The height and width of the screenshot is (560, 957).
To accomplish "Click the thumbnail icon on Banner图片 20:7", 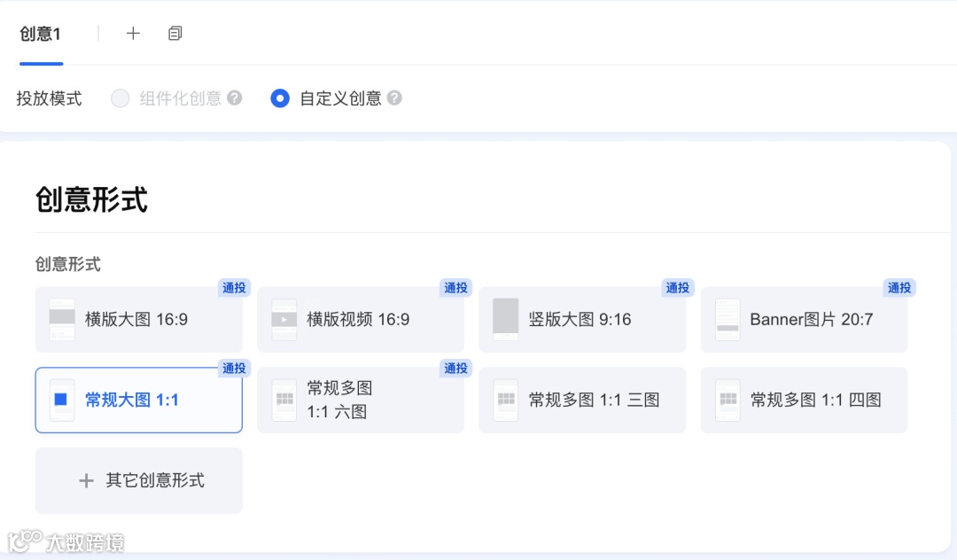I will [x=727, y=319].
